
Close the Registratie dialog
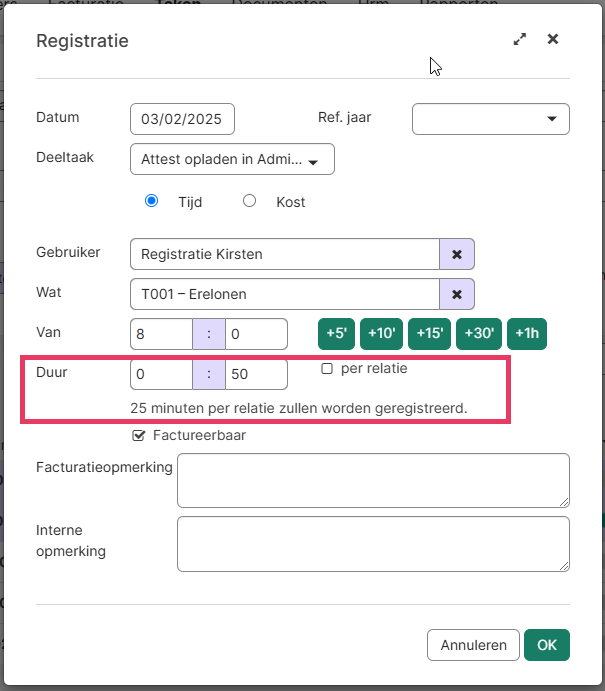tap(553, 40)
